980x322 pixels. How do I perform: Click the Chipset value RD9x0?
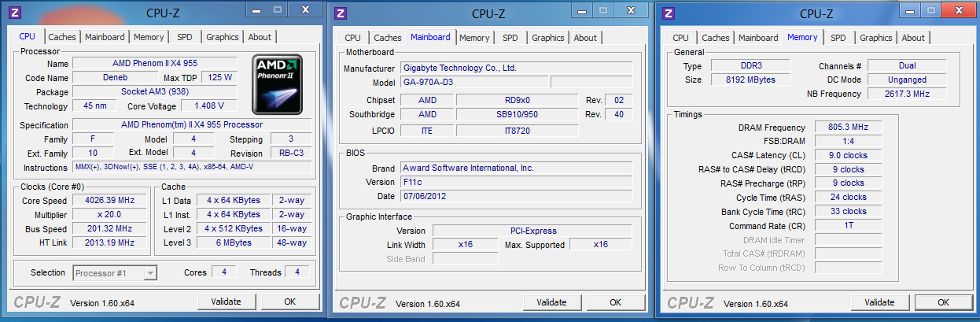click(516, 100)
